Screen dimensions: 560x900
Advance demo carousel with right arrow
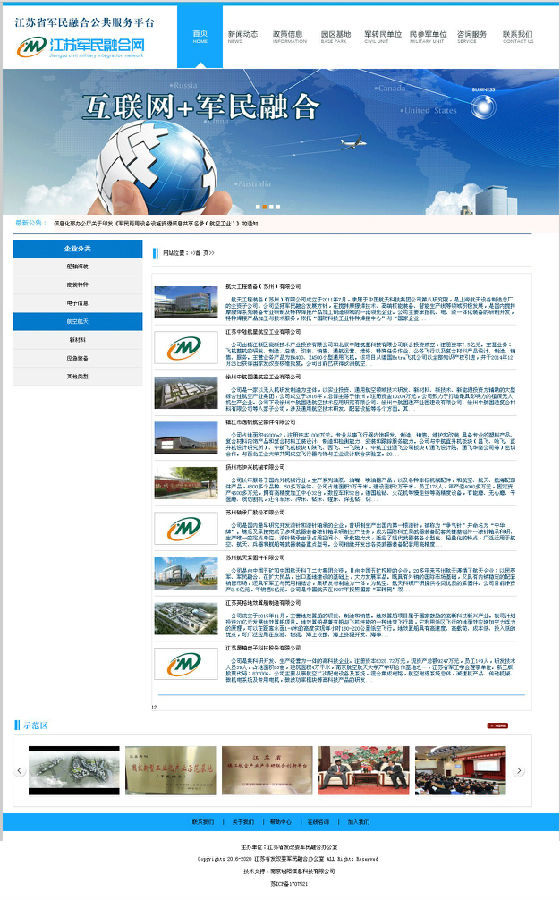point(519,771)
